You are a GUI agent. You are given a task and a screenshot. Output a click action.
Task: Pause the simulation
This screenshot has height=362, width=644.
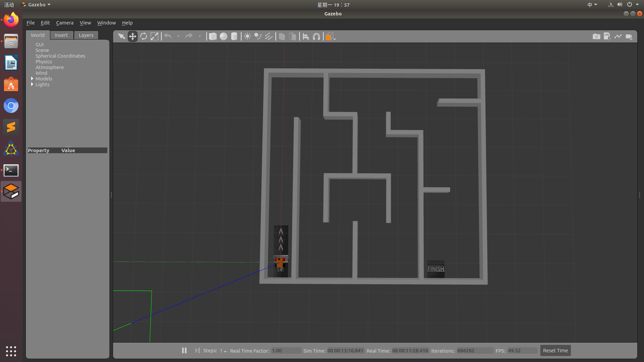(184, 350)
